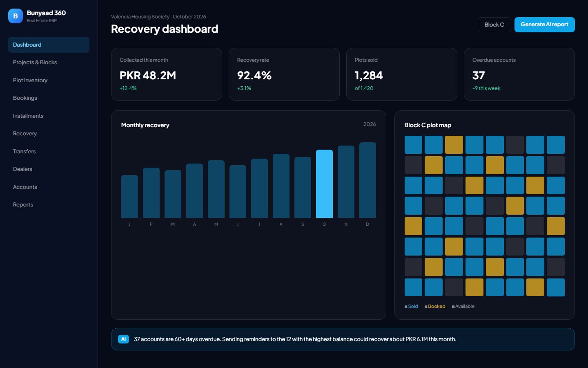Open Reports from sidebar
The height and width of the screenshot is (368, 588).
coord(49,204)
